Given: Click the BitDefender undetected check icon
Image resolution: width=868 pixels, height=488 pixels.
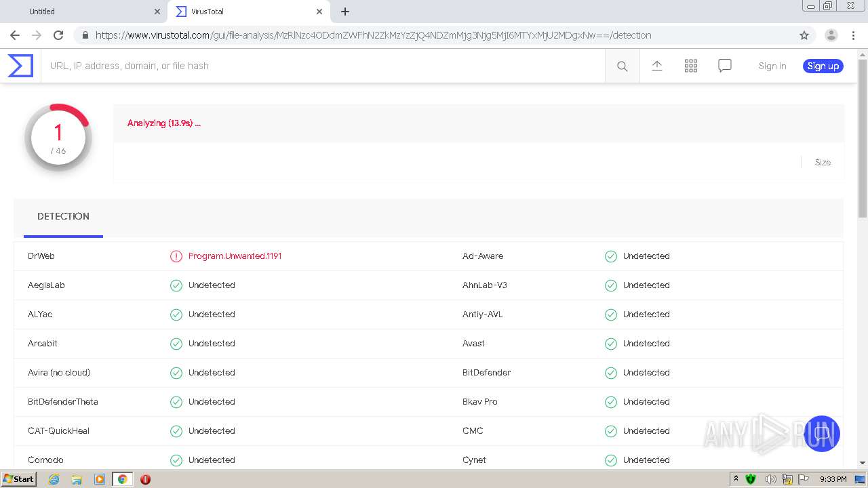Looking at the screenshot, I should 611,373.
